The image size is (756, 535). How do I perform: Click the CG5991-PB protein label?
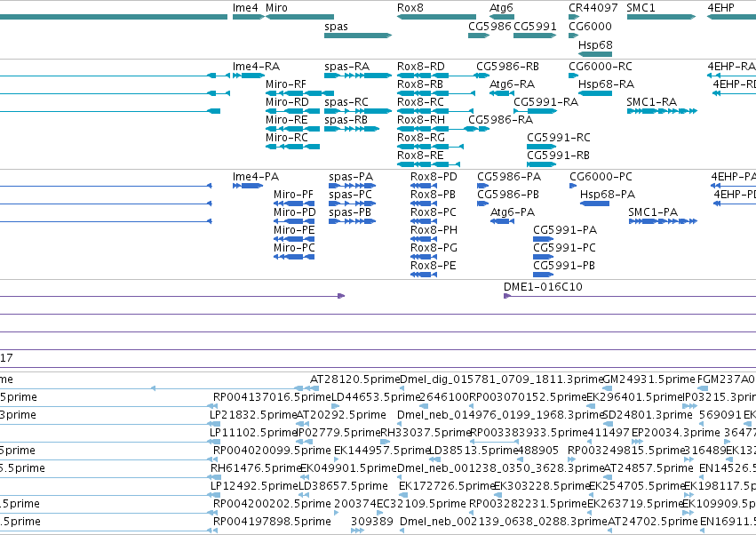point(563,267)
